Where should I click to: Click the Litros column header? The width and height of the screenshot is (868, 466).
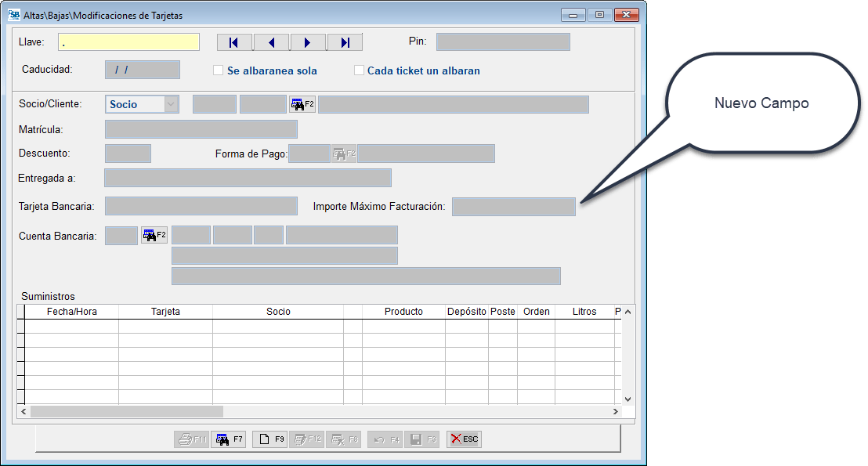584,312
